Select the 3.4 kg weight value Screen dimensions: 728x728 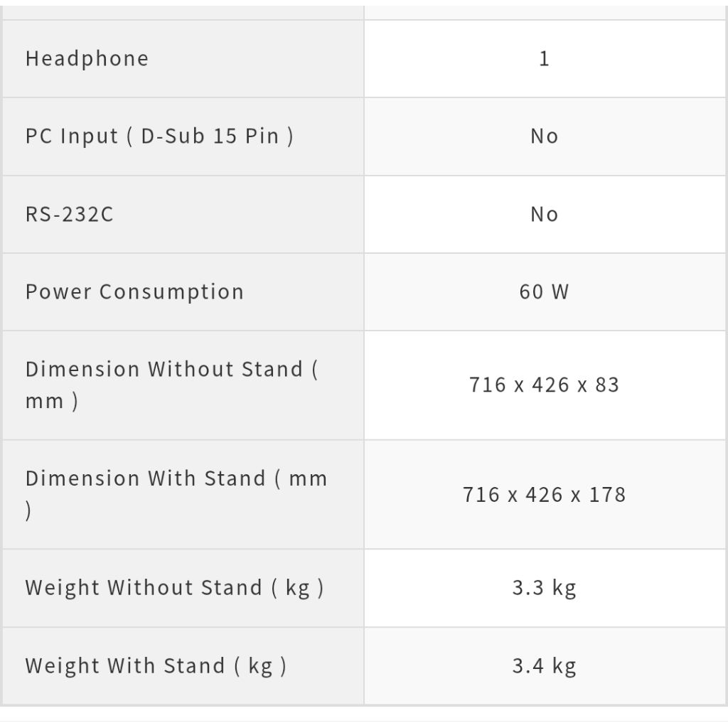pos(544,666)
